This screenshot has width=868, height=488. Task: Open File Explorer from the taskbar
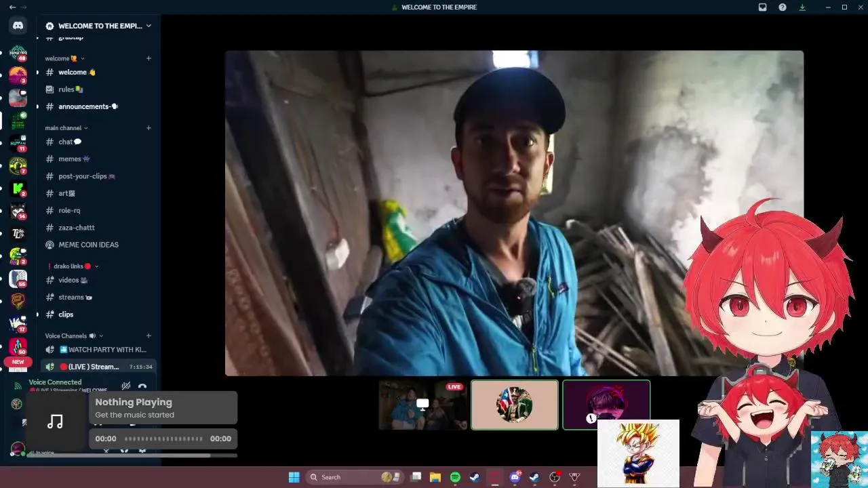tap(435, 477)
